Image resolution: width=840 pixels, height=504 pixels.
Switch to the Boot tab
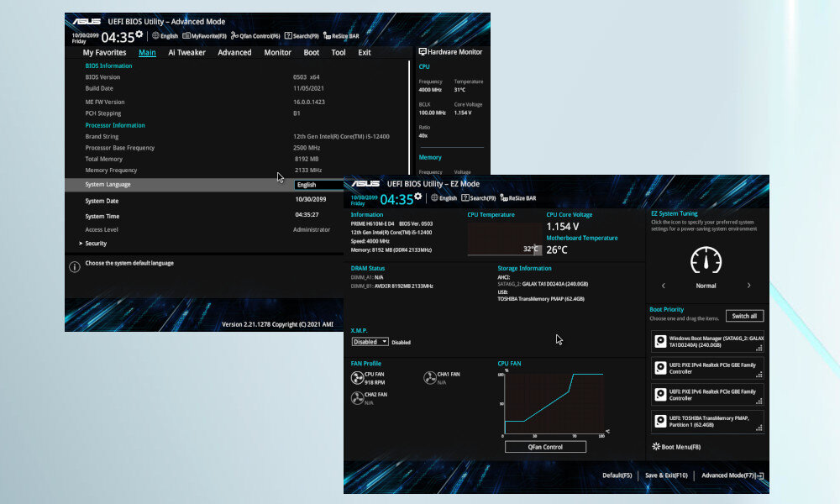(x=312, y=52)
